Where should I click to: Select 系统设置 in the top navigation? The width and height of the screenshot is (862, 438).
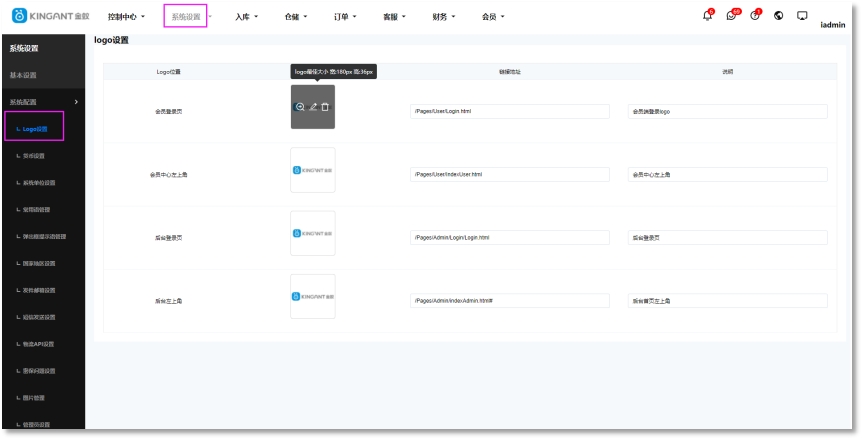coord(186,16)
